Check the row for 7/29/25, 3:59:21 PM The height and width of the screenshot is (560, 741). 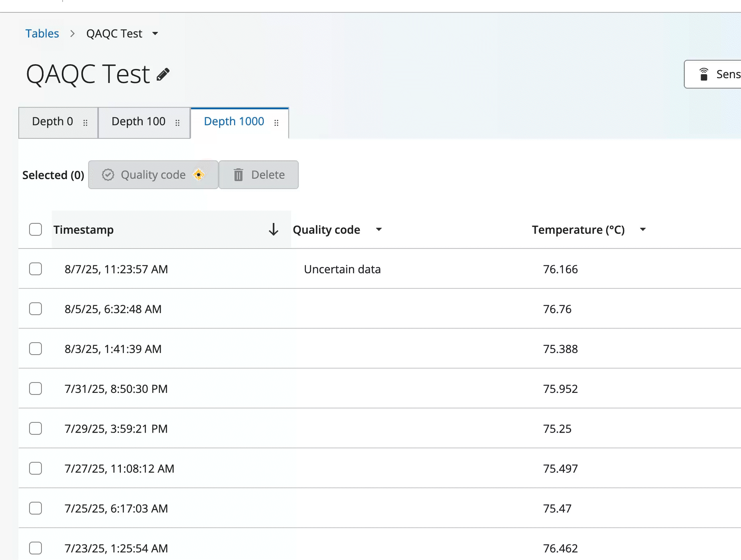coord(35,428)
